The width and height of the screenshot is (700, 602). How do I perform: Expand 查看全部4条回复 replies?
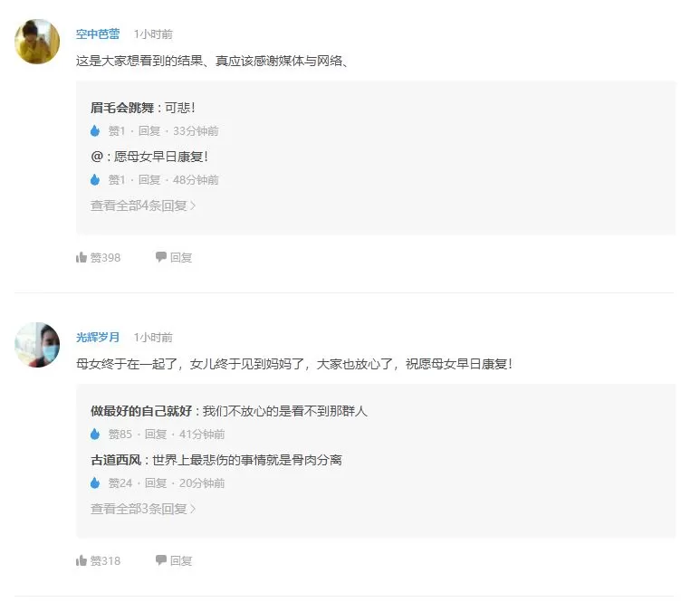(143, 205)
